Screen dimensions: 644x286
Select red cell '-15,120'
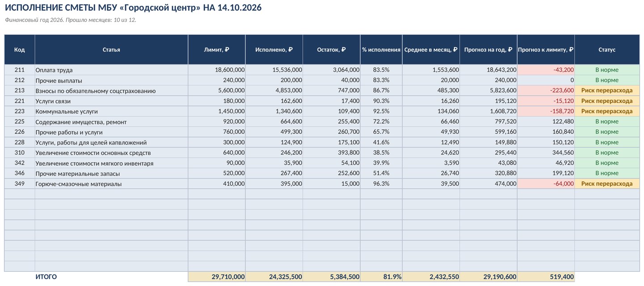[x=546, y=101]
